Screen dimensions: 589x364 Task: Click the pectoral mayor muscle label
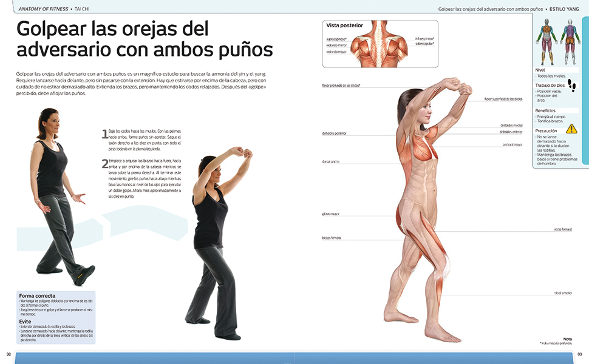(x=512, y=145)
